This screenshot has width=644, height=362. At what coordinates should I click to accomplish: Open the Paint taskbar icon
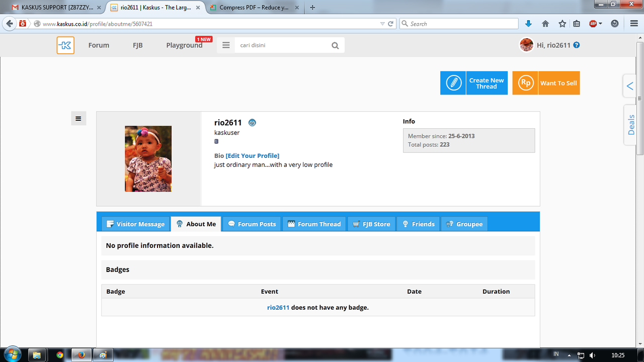click(x=103, y=355)
